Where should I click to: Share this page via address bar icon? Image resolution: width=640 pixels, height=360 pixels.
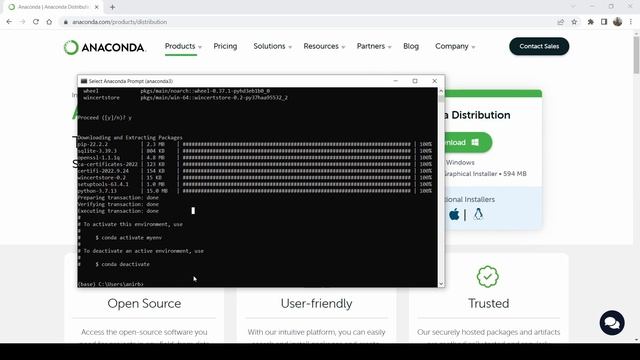pyautogui.click(x=560, y=22)
